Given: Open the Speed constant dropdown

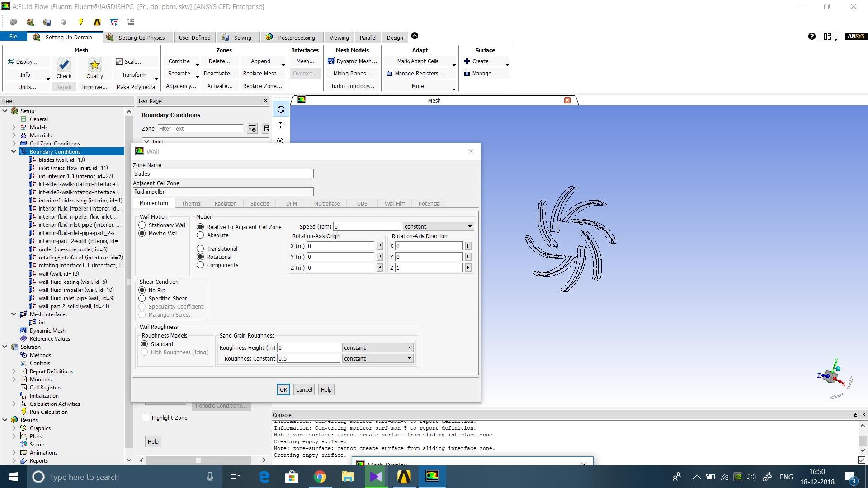Looking at the screenshot, I should 438,227.
